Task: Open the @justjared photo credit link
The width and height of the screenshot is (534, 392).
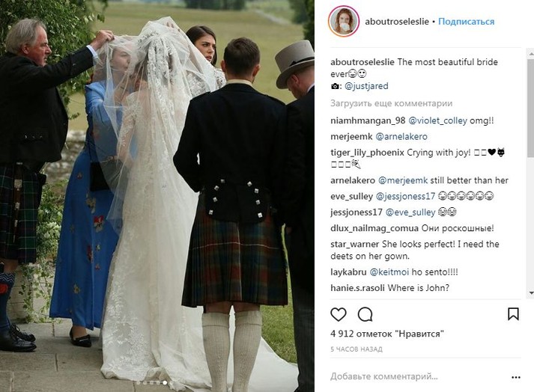Action: (x=366, y=86)
